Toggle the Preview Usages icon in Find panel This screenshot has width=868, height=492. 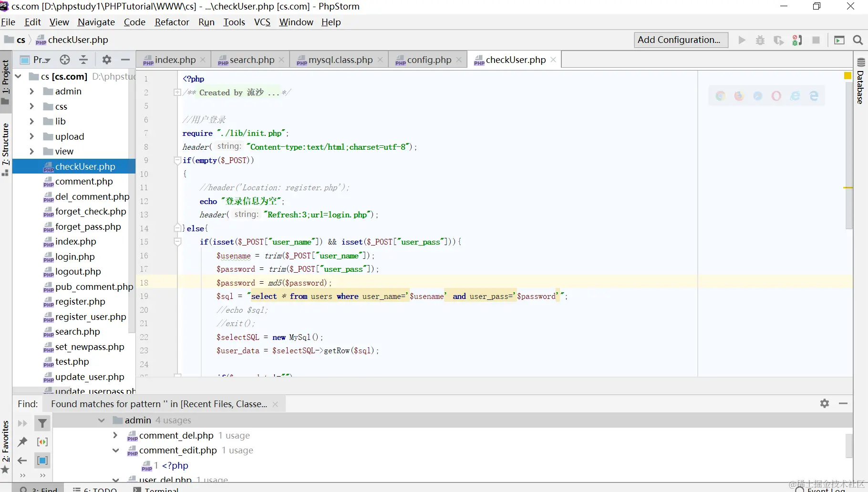pos(42,461)
